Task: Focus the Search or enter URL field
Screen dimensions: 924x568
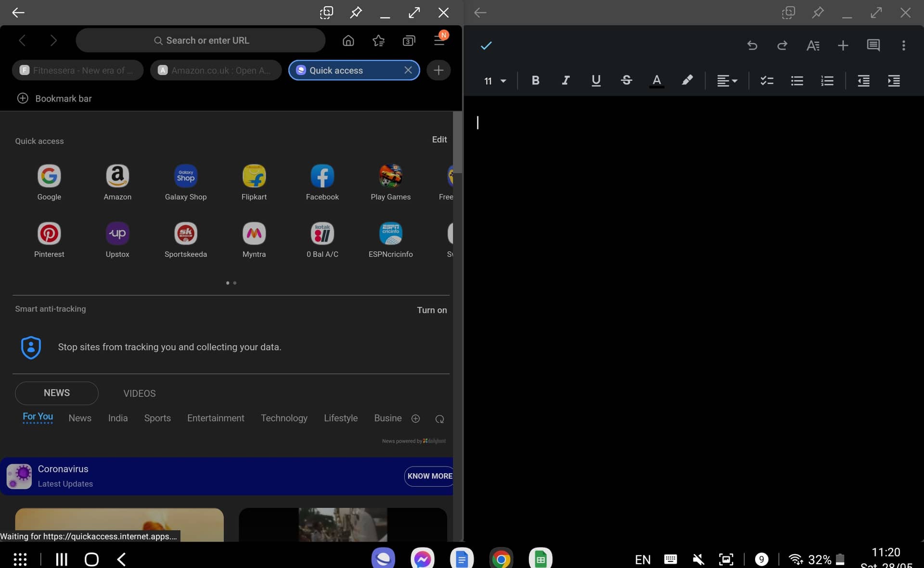Action: (x=201, y=40)
